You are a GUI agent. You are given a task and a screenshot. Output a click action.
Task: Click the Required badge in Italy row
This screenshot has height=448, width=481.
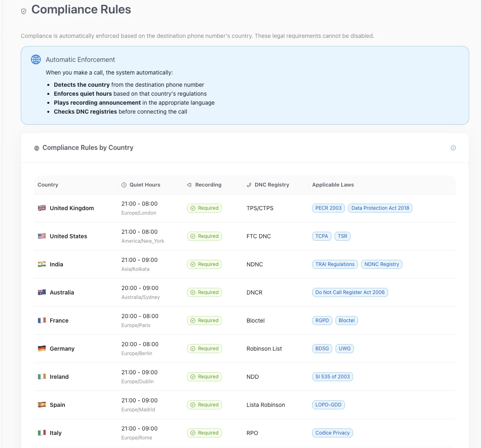tap(204, 433)
